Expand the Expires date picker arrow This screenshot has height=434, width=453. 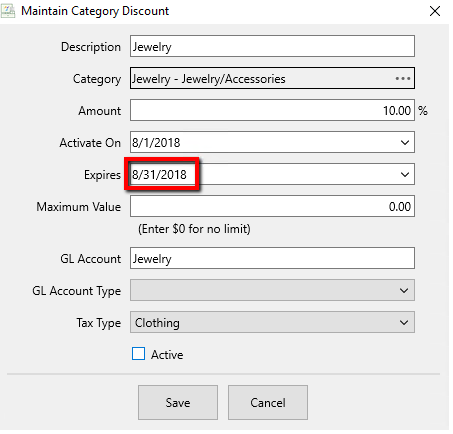coord(405,174)
